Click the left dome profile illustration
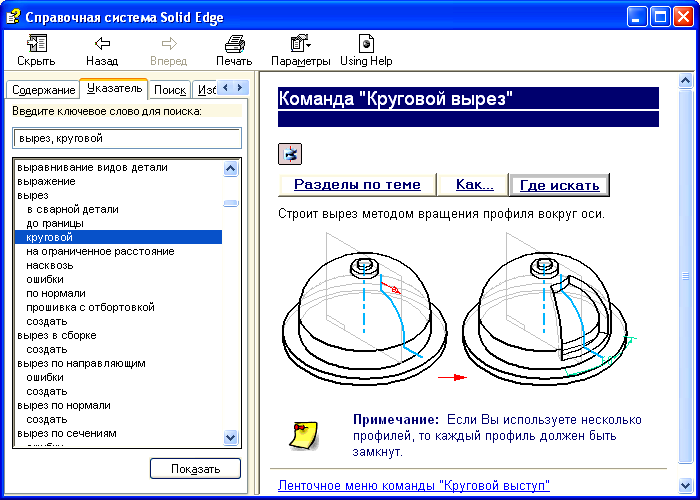Screen dimensions: 700x500 pos(364,308)
